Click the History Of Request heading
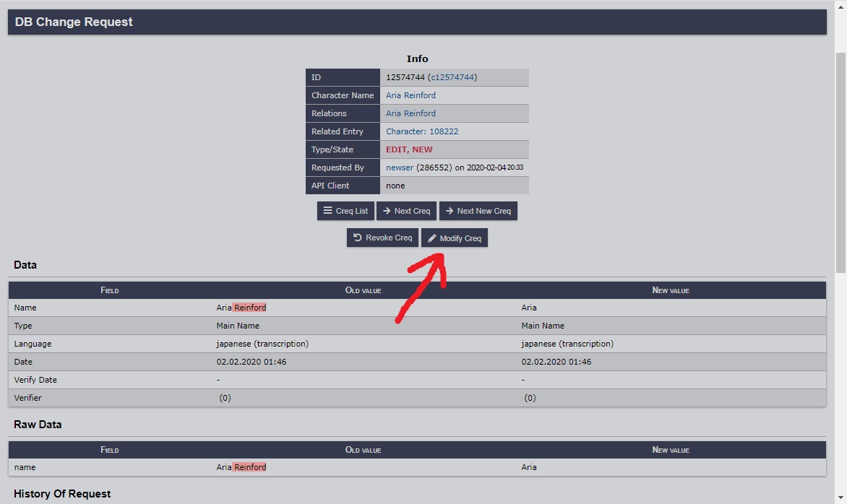Viewport: 847px width, 504px height. 62,494
